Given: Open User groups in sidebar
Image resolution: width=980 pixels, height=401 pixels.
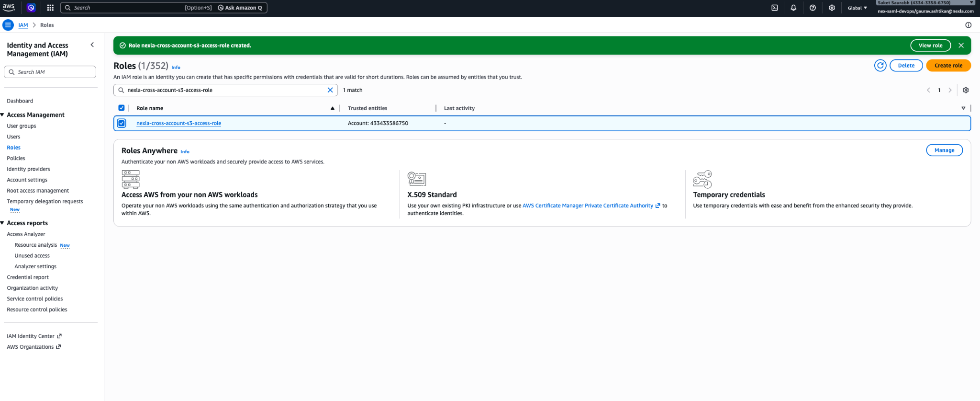Looking at the screenshot, I should coord(22,126).
